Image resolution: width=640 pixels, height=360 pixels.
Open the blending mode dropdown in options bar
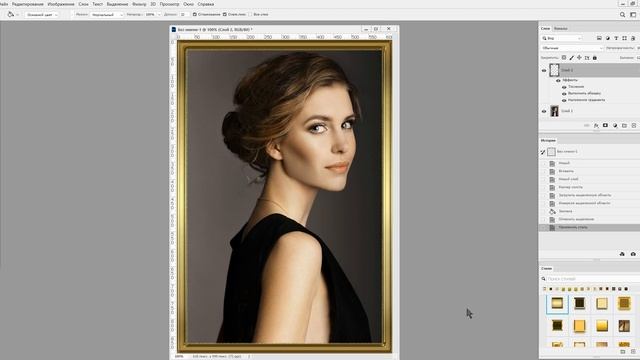[107, 15]
